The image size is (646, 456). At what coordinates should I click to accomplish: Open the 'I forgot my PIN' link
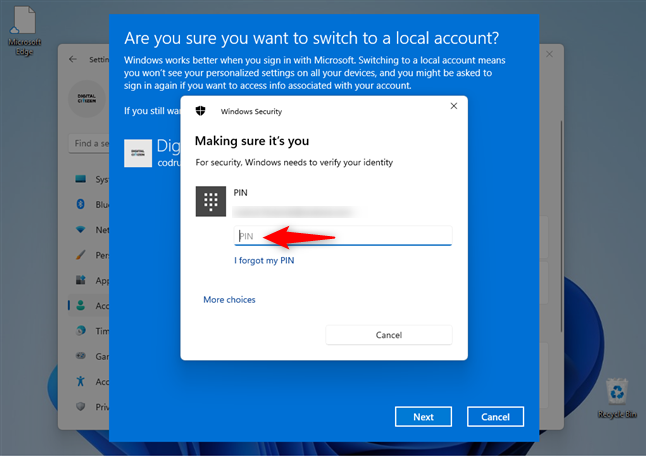[x=264, y=260]
